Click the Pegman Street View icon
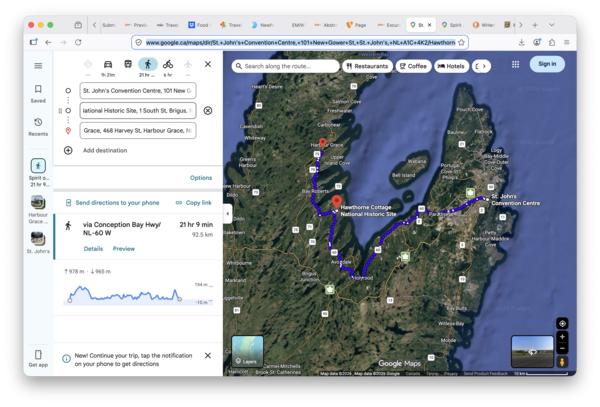 562,361
